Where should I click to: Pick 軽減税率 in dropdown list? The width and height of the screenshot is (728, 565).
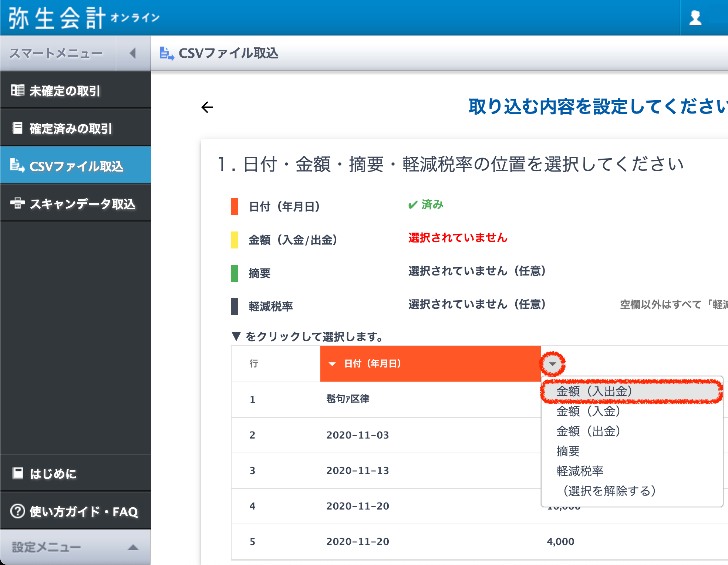point(580,471)
